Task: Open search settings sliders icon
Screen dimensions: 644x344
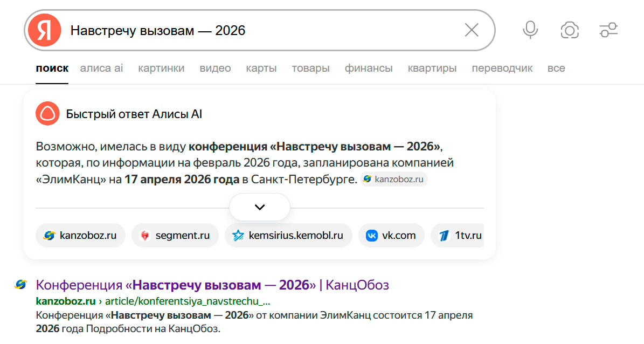Action: coord(608,31)
